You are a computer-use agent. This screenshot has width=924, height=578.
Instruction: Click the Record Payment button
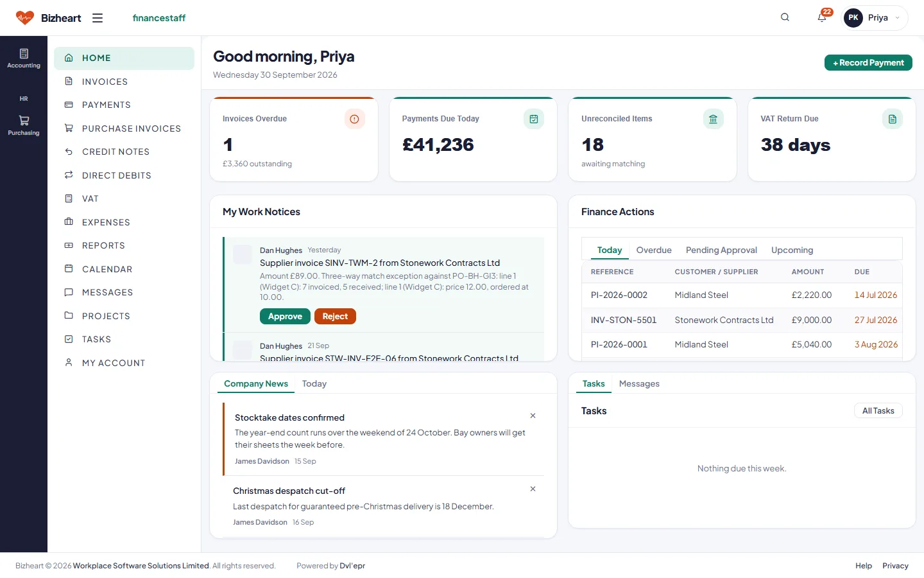point(868,63)
